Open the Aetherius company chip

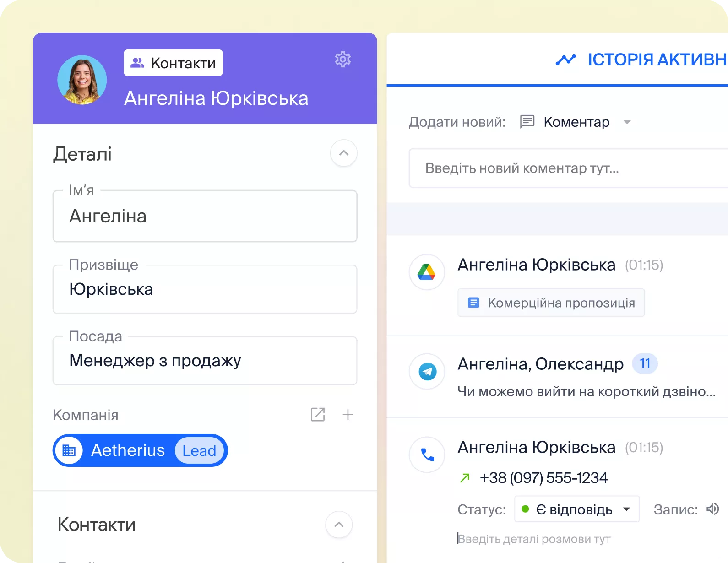(140, 450)
